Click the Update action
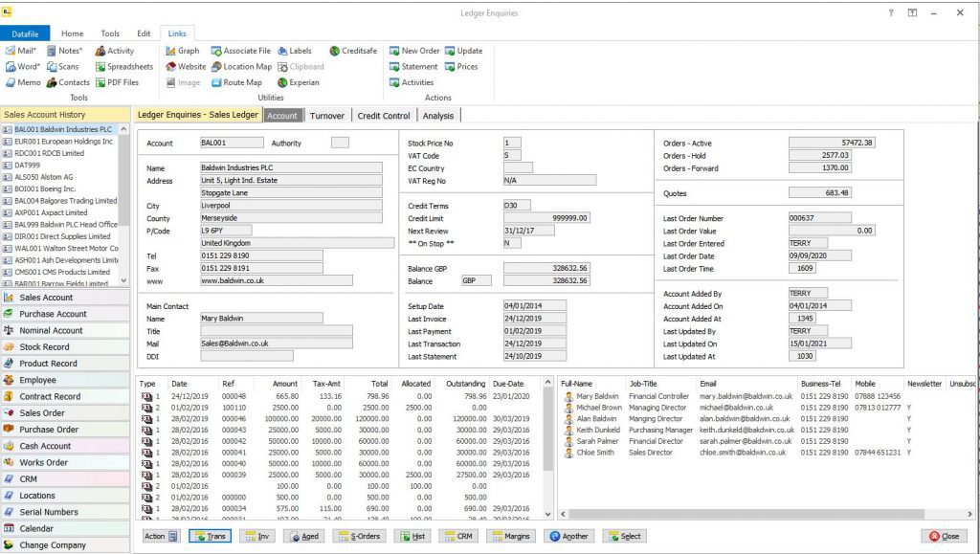 pyautogui.click(x=463, y=51)
